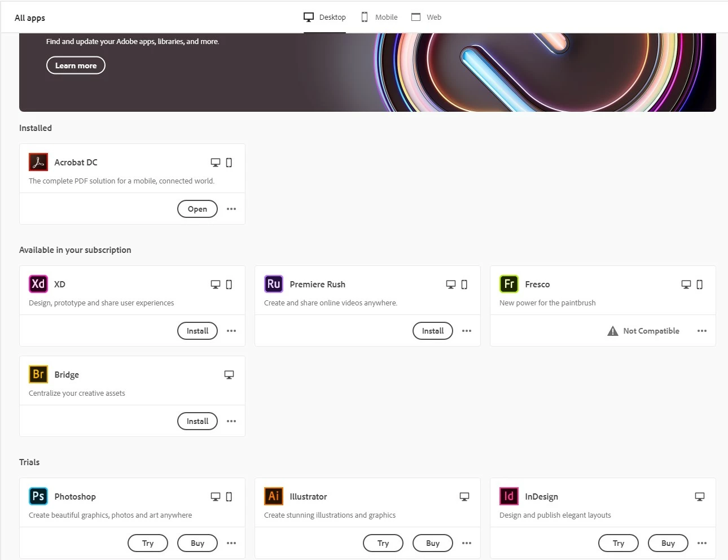
Task: Click the Photoshop app icon
Action: pos(38,496)
